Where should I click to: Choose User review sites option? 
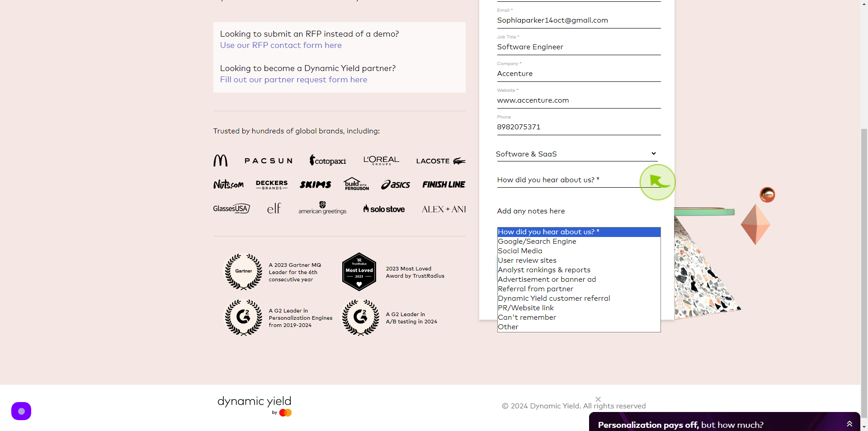pos(579,260)
